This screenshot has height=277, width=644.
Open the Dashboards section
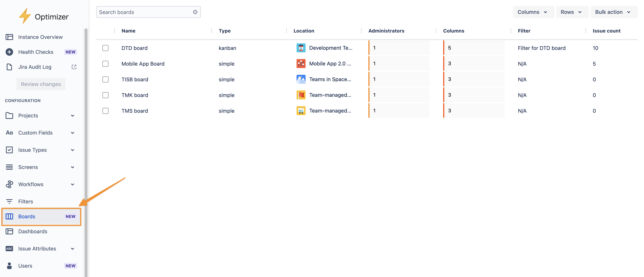pos(33,231)
